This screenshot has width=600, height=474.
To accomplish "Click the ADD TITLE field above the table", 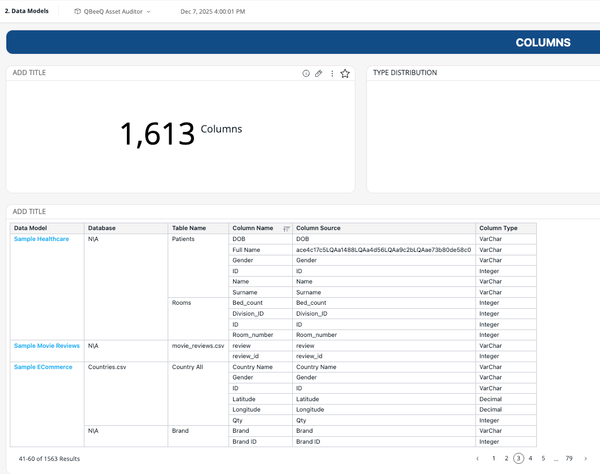I will tap(29, 212).
